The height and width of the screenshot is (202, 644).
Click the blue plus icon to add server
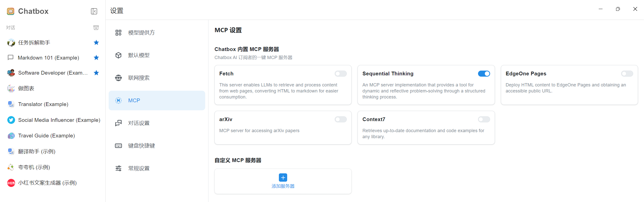click(x=283, y=178)
